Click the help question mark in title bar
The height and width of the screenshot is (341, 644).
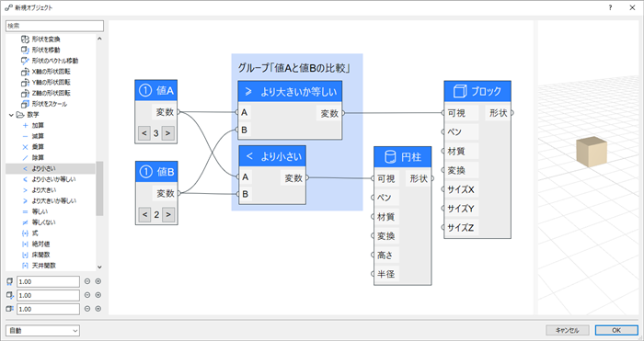(610, 7)
